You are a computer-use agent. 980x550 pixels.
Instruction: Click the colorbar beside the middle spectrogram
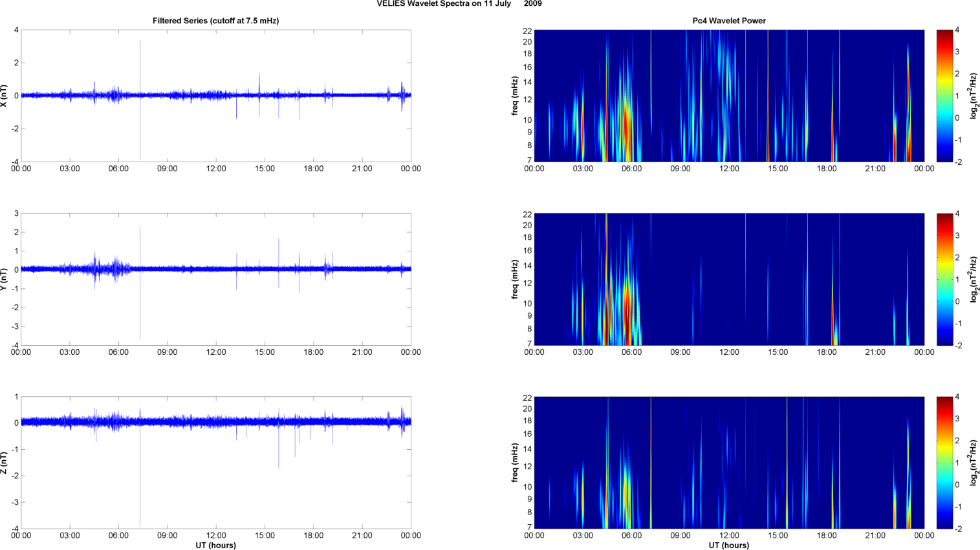click(x=944, y=279)
